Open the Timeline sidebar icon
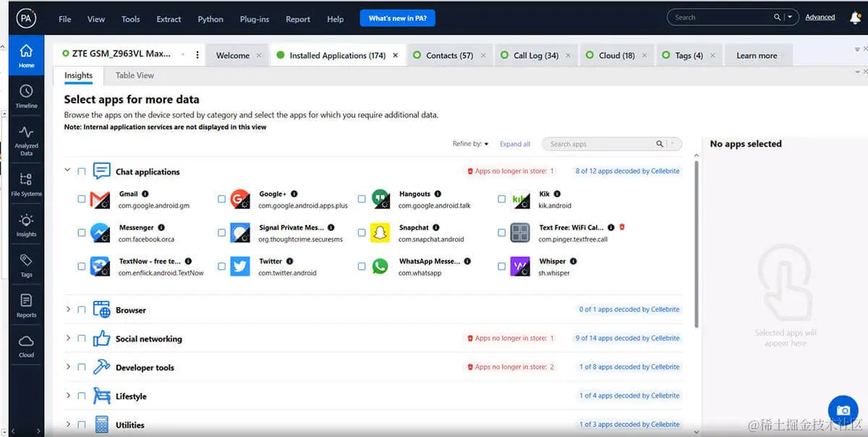 (26, 96)
